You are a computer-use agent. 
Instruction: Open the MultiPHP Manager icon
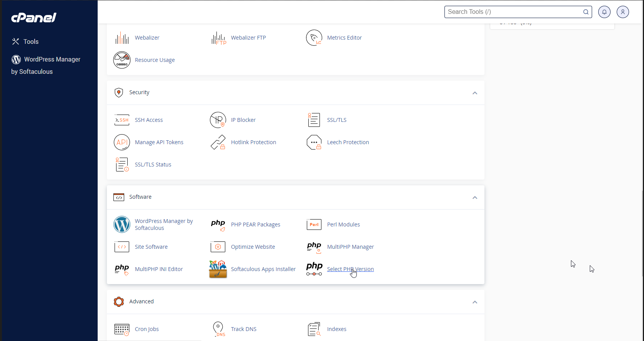pos(314,247)
